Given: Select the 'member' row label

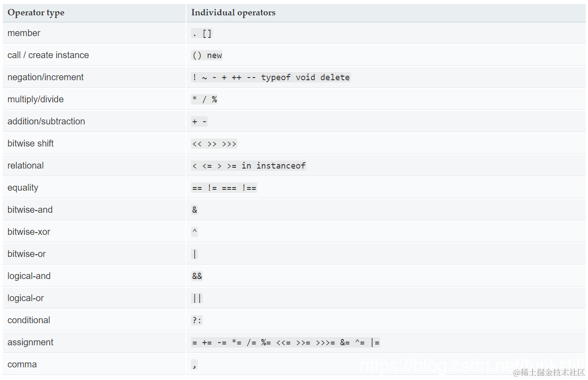Looking at the screenshot, I should [x=24, y=33].
